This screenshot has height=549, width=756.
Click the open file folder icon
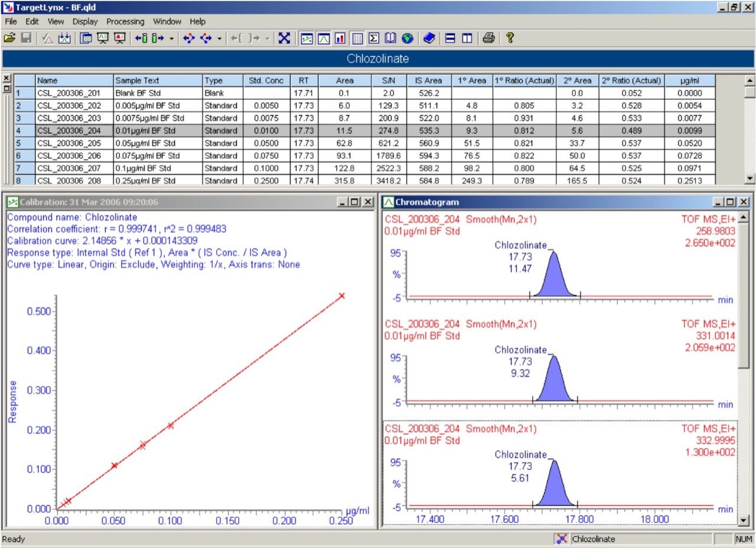[9, 38]
